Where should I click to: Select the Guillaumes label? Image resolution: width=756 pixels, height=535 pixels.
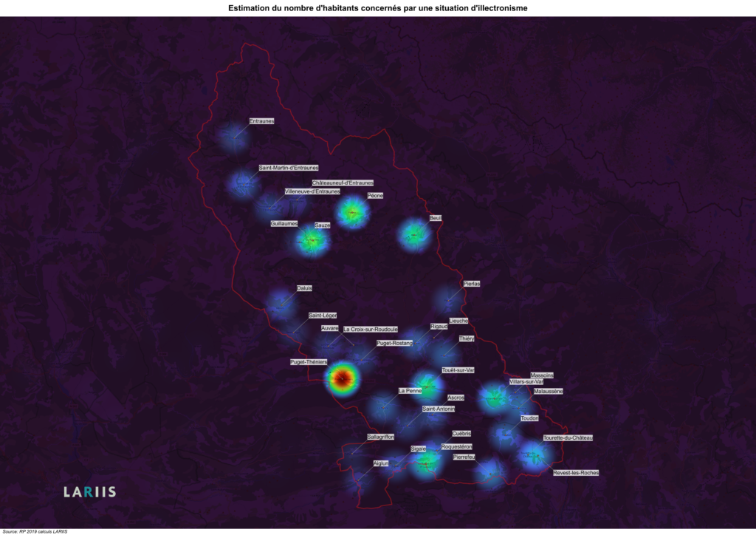click(x=284, y=223)
